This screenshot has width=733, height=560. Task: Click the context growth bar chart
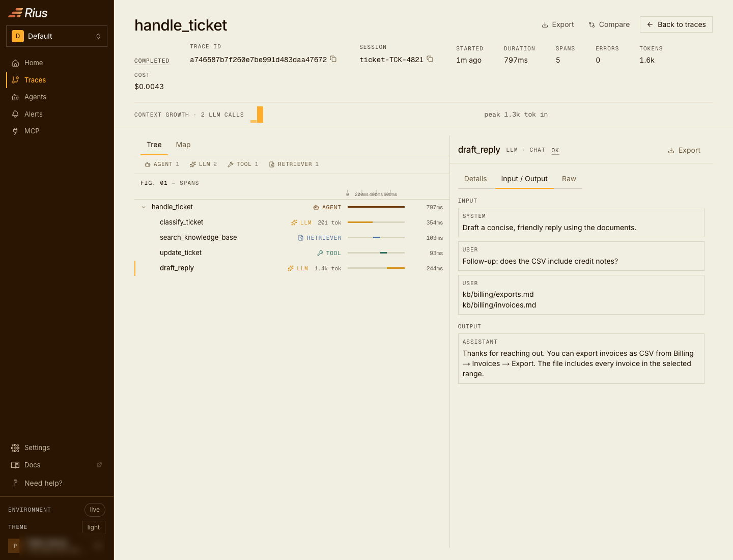click(257, 115)
